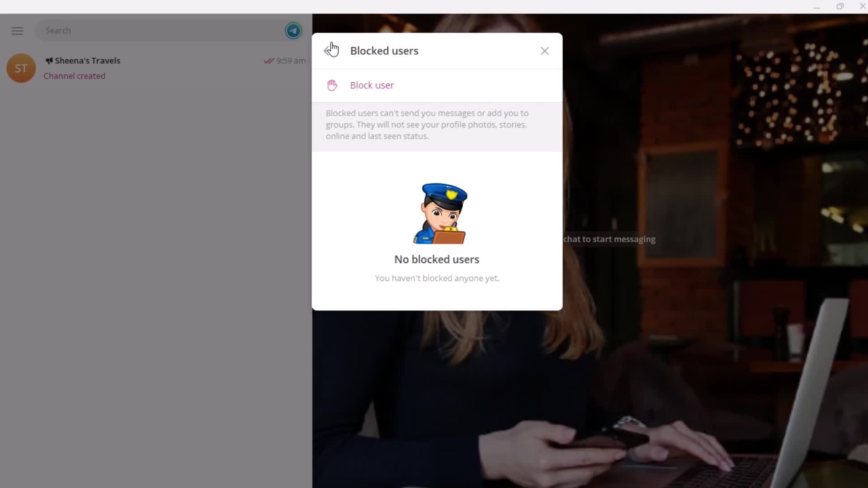Click the double checkmark icon on message
Screen dimensions: 868x488
(269, 60)
